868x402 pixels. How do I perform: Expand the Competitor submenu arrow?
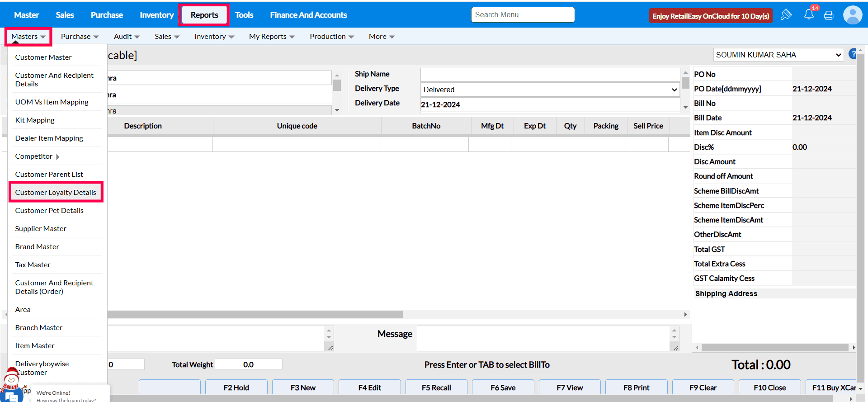57,157
